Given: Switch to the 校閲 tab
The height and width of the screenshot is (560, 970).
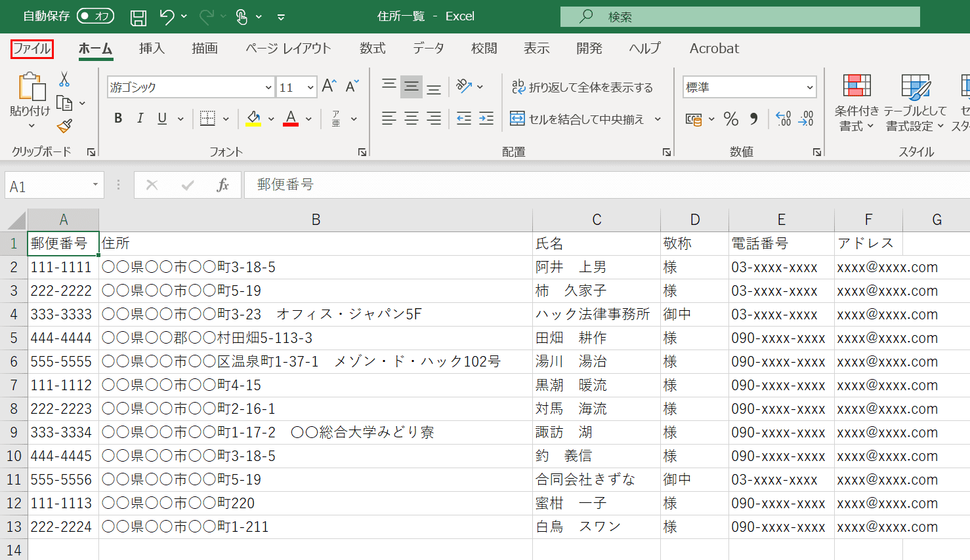Looking at the screenshot, I should [x=484, y=49].
